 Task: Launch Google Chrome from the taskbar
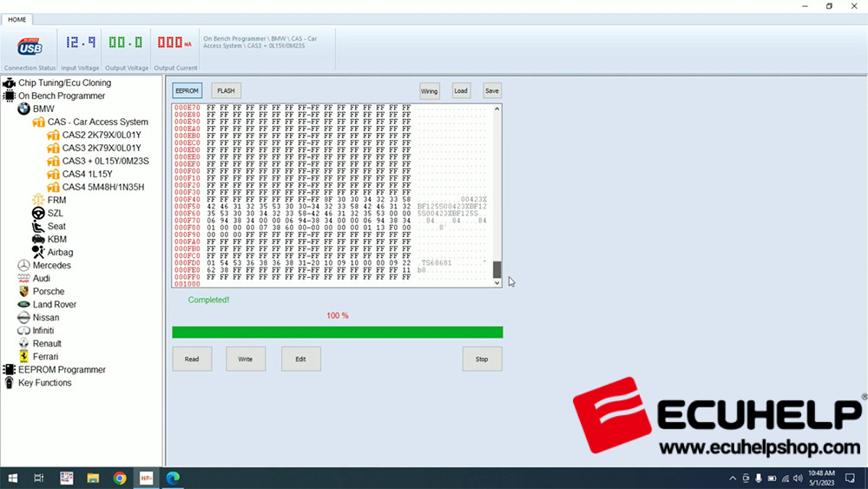click(x=120, y=478)
